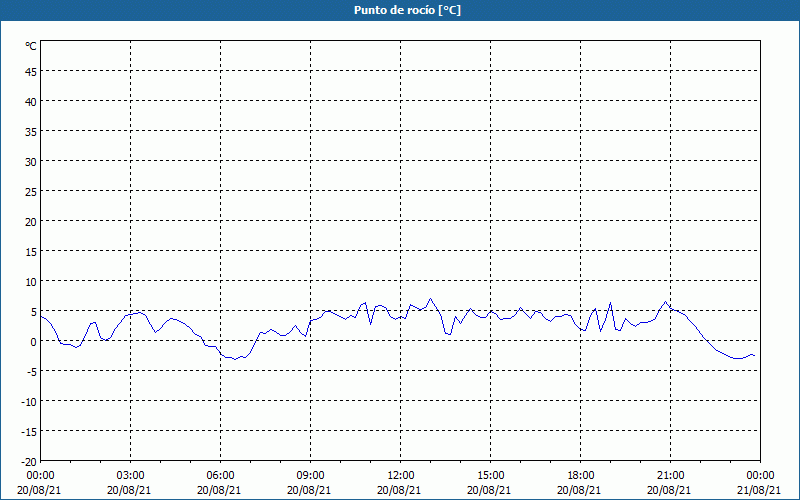Click the °C unit label on the axis

coord(31,46)
